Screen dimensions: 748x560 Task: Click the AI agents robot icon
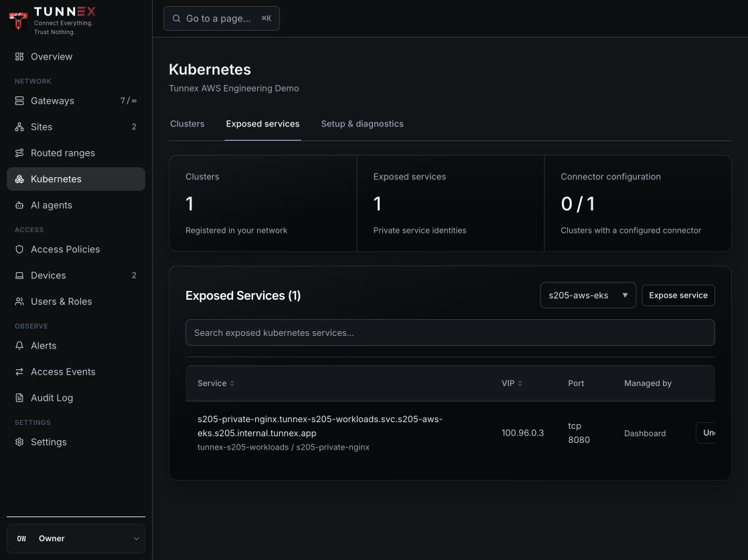click(x=19, y=205)
